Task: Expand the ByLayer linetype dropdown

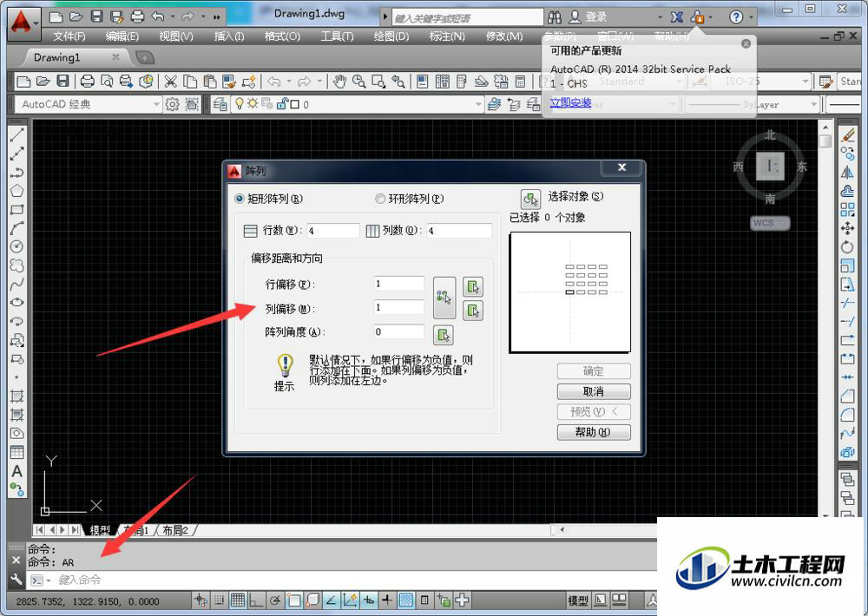Action: [814, 104]
